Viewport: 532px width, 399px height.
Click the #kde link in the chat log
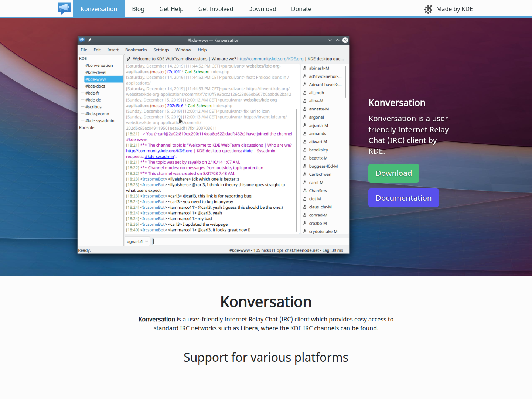pyautogui.click(x=248, y=151)
